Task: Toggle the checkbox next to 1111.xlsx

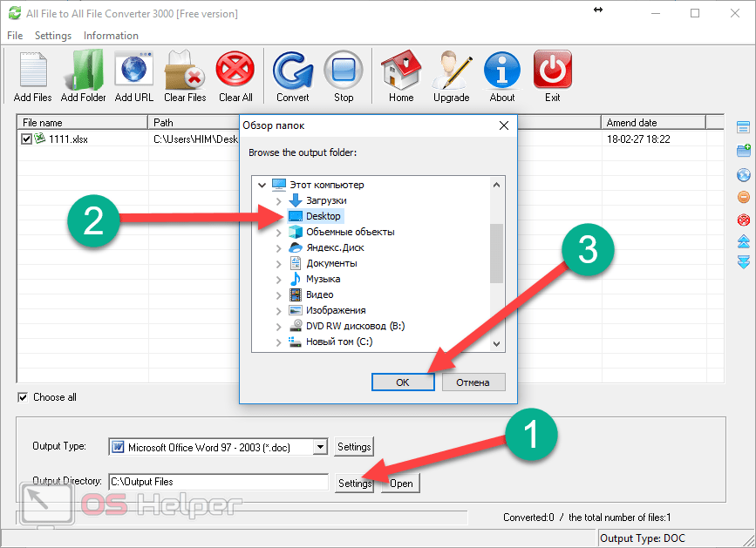Action: click(26, 139)
